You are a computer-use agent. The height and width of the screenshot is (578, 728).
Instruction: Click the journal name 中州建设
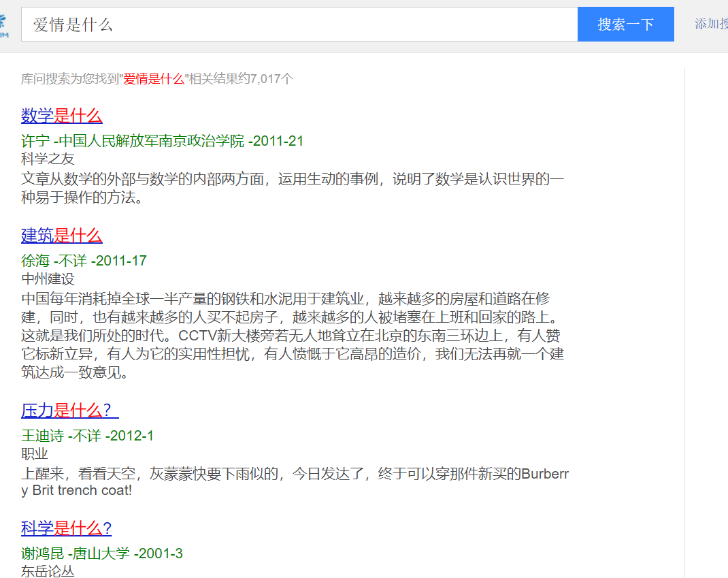click(x=48, y=278)
